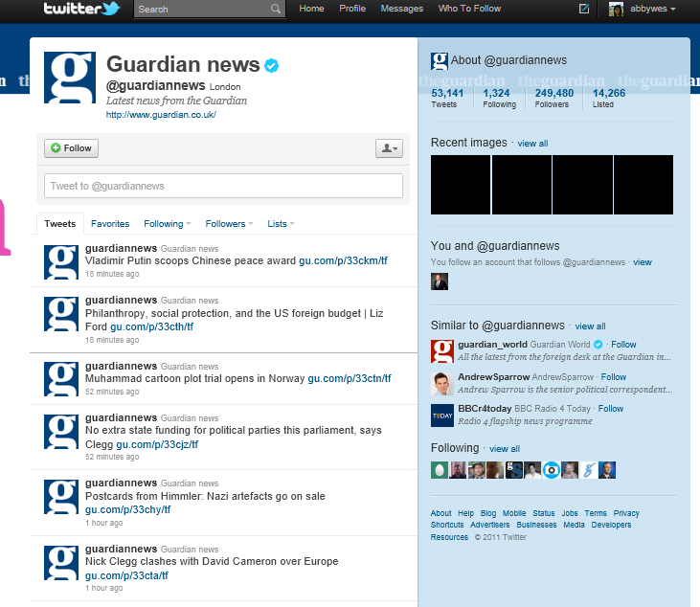Click avatar of Nick Clegg clashes tweet
700x607 pixels.
click(61, 563)
